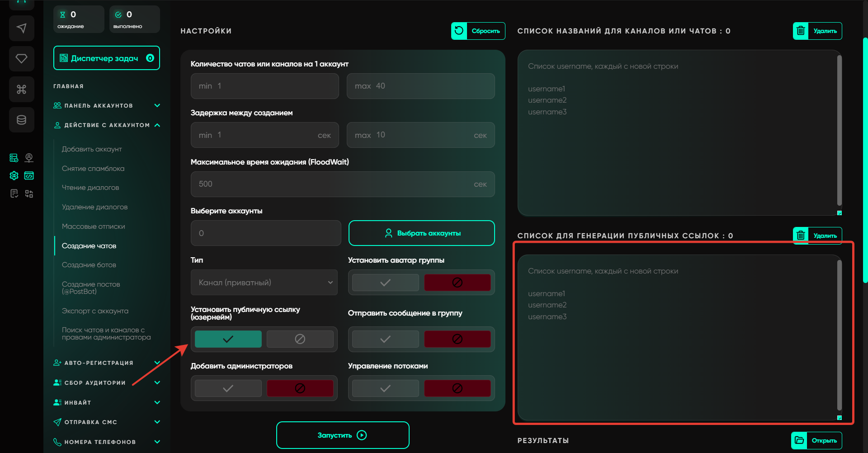The height and width of the screenshot is (453, 868).
Task: Click the Выбрать аккаунты button
Action: click(421, 233)
